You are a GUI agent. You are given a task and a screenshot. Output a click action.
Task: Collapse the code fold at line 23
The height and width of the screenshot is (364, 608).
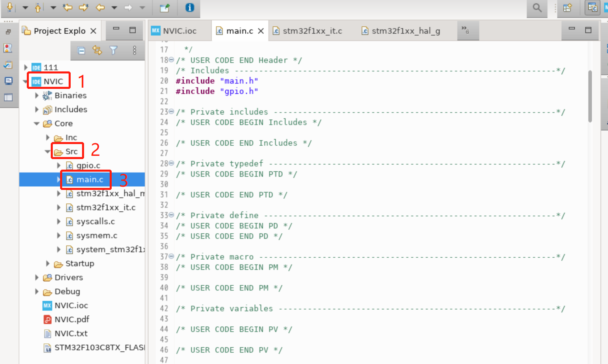click(x=171, y=112)
